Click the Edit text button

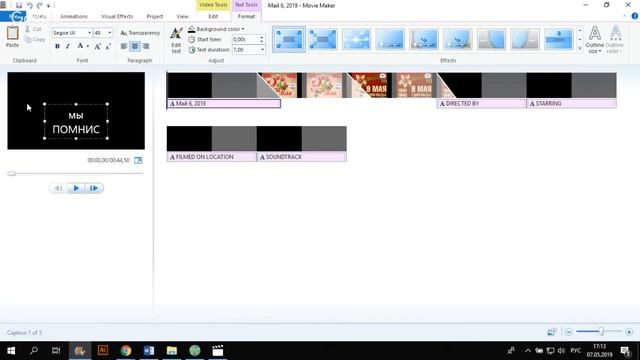pyautogui.click(x=176, y=40)
